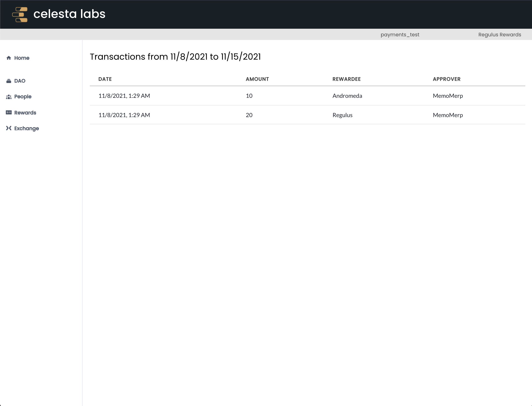
Task: Click the DATE column header
Action: click(x=105, y=79)
